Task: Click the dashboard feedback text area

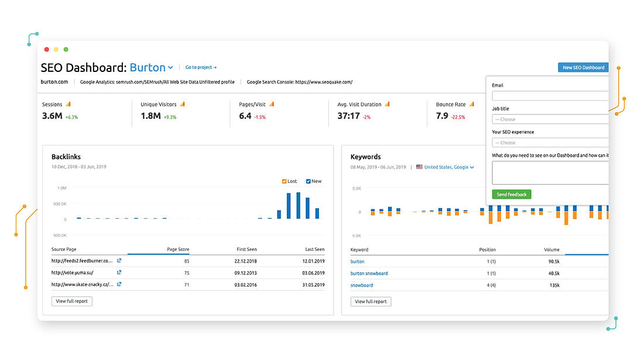Action: 550,173
